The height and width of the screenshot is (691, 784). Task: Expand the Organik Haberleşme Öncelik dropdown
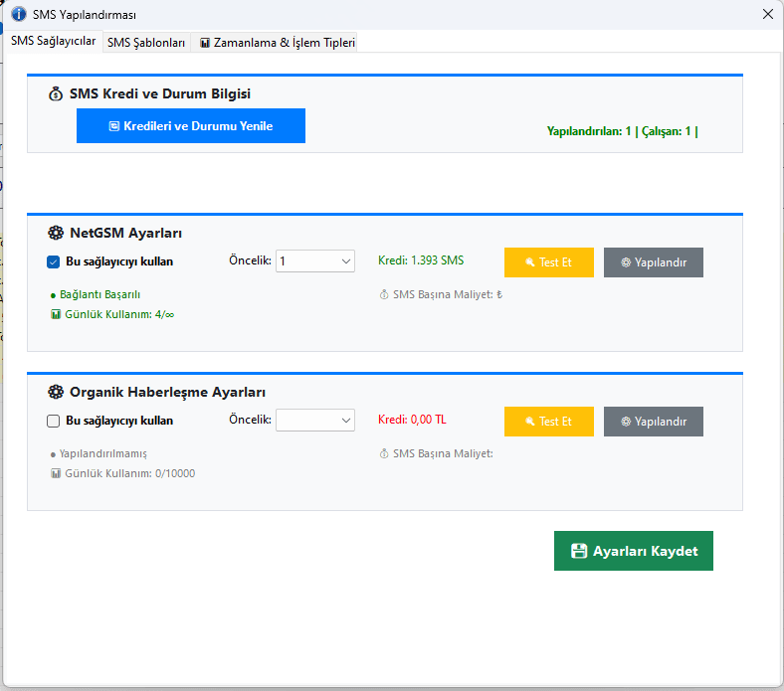pyautogui.click(x=314, y=421)
